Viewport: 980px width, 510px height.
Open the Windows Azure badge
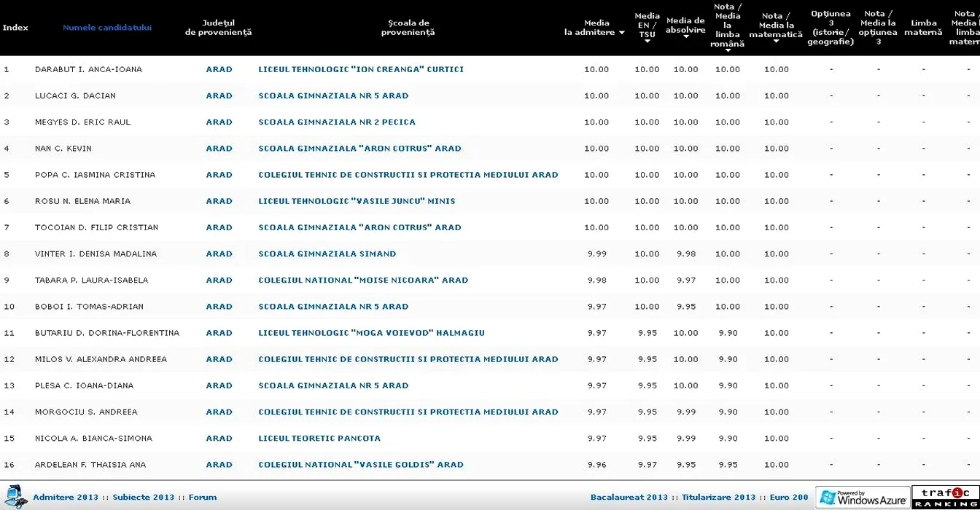pyautogui.click(x=863, y=497)
